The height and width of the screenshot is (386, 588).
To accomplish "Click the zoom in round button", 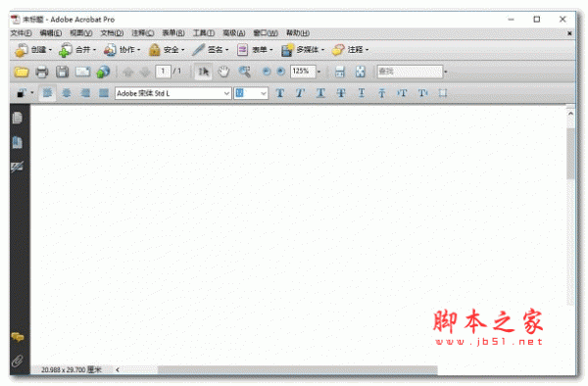I will [280, 72].
